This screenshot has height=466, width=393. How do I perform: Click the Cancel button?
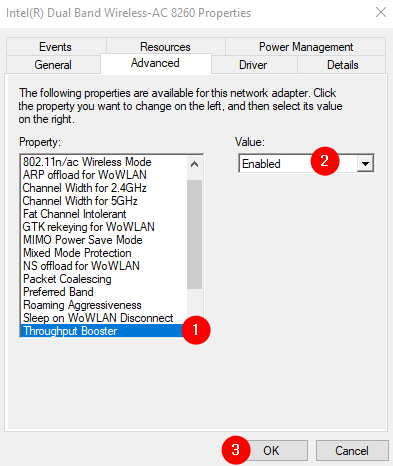tap(352, 451)
